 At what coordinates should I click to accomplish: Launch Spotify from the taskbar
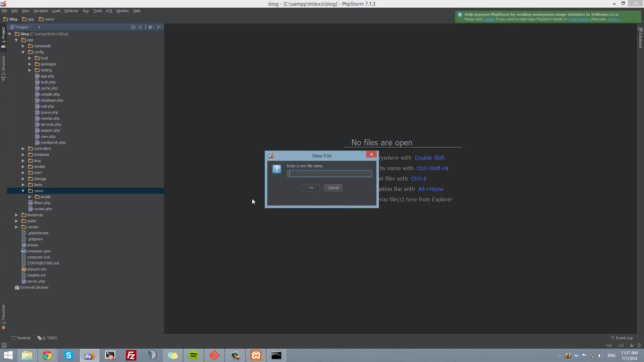tap(194, 355)
